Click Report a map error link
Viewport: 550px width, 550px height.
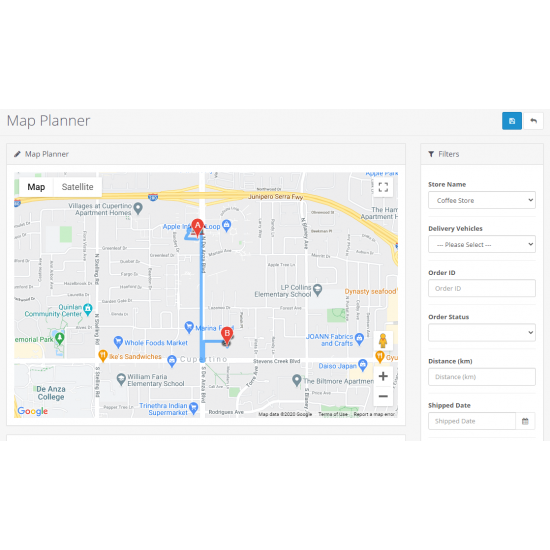[374, 414]
